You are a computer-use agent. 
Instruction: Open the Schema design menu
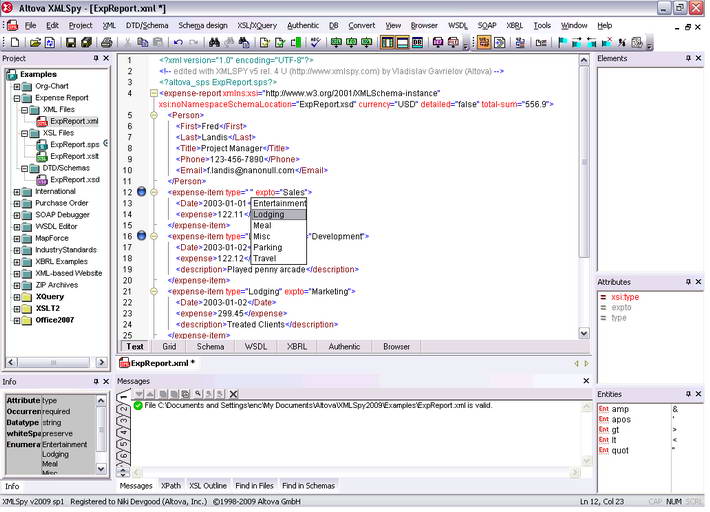(x=203, y=25)
